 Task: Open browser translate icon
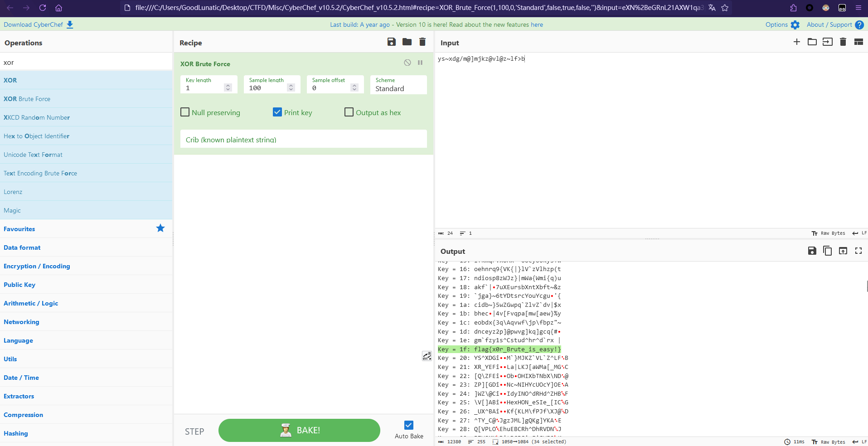click(x=712, y=8)
